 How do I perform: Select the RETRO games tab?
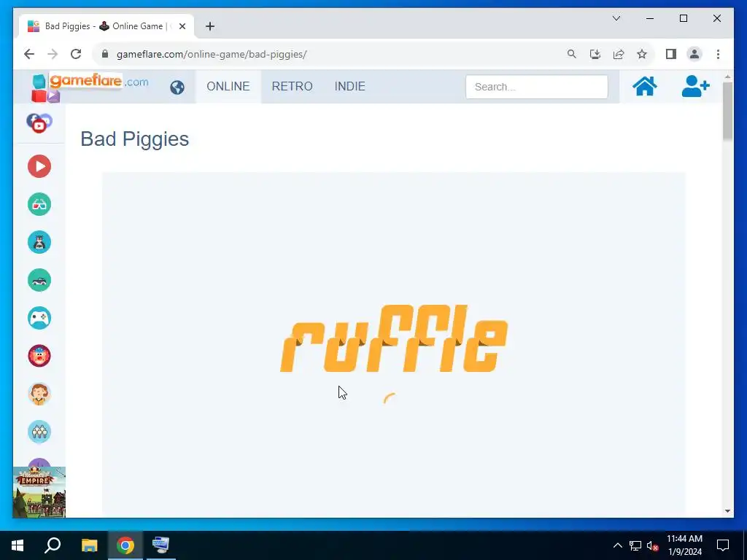(x=292, y=86)
